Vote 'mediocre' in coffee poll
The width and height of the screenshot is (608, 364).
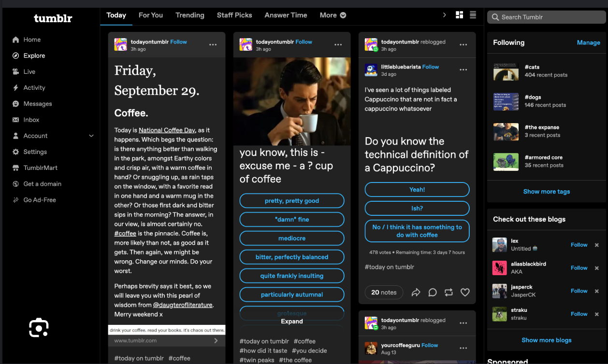tap(292, 238)
